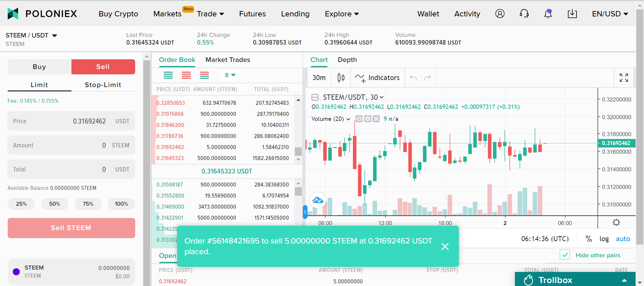Open the user account profile icon
The image size is (644, 286).
(500, 14)
